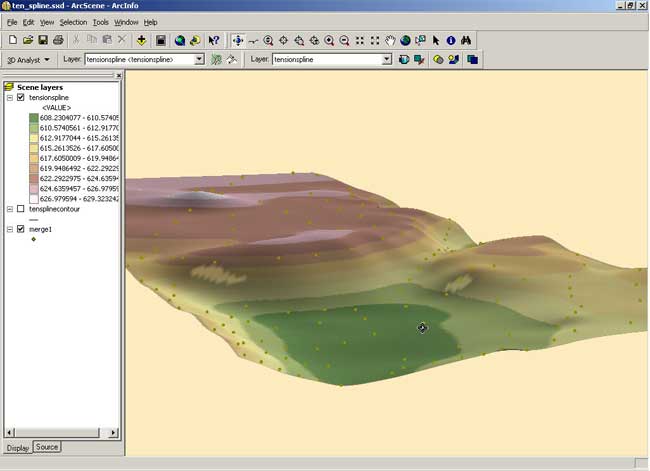
Task: Open the Edit menu
Action: coord(28,22)
